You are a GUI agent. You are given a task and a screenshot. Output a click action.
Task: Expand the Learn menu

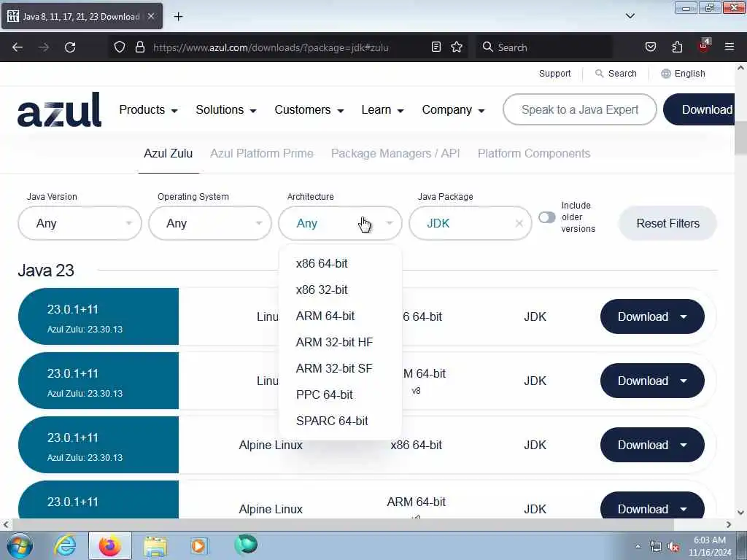(382, 109)
